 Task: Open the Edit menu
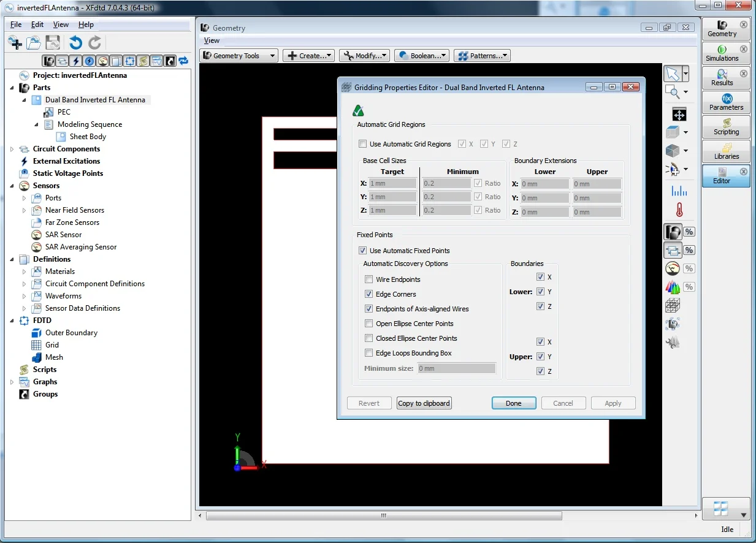37,25
